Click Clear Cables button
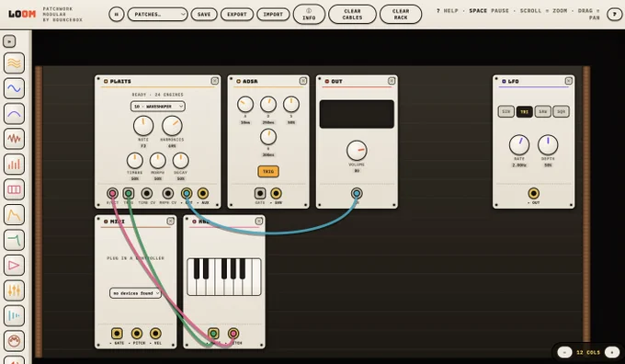This screenshot has height=364, width=625. coord(352,15)
